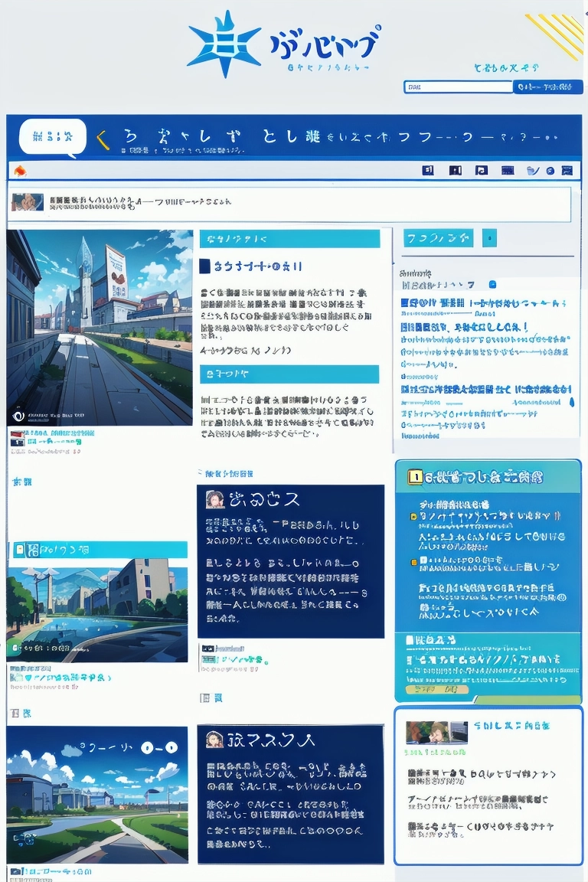
Task: Click the blue search button beside the search field
Action: (x=547, y=87)
